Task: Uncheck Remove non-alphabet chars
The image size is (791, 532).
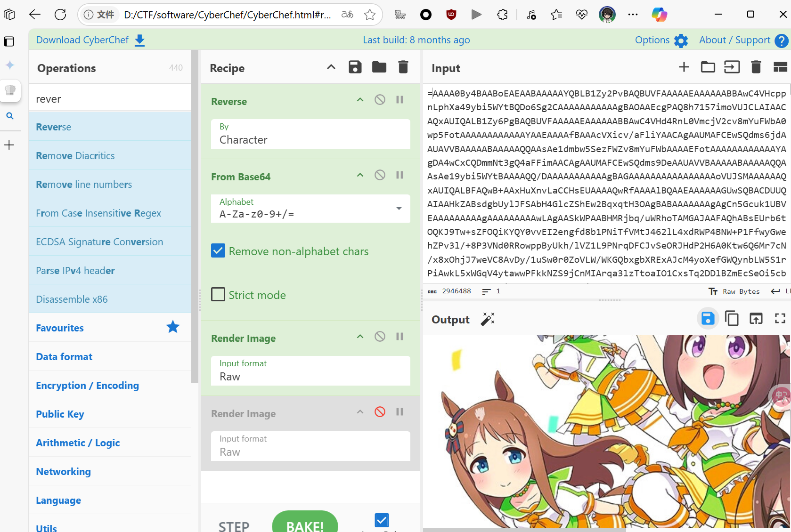Action: (x=218, y=251)
